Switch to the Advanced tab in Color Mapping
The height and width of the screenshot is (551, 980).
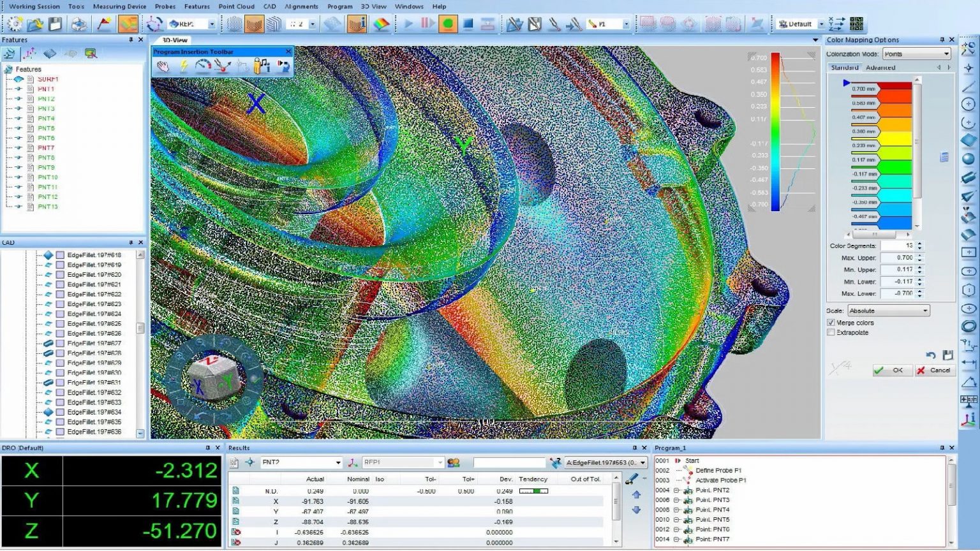pyautogui.click(x=881, y=67)
